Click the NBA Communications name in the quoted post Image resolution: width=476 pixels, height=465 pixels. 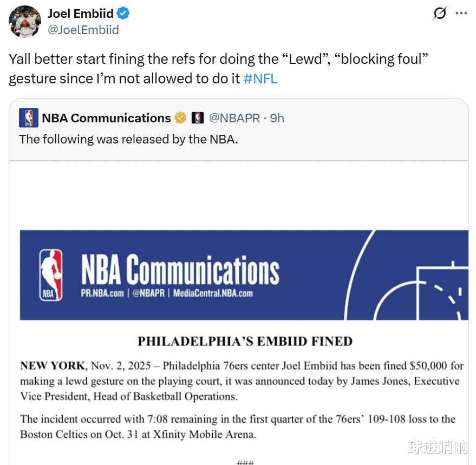pyautogui.click(x=106, y=118)
